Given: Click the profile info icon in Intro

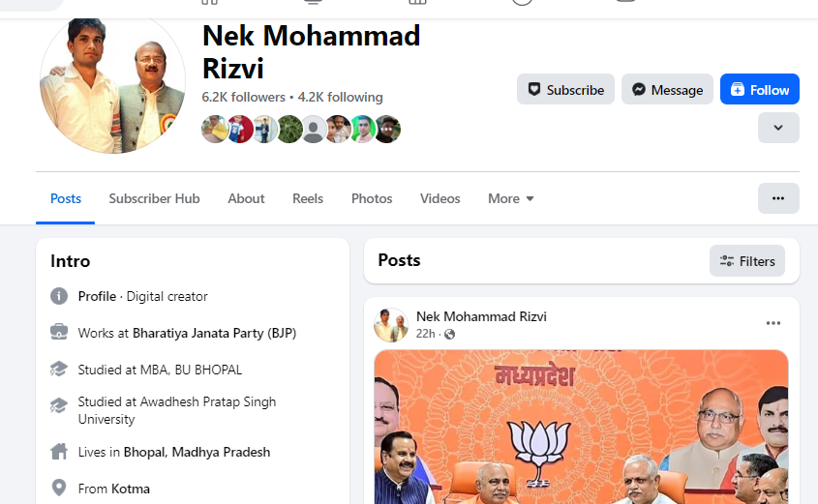Looking at the screenshot, I should pos(59,296).
